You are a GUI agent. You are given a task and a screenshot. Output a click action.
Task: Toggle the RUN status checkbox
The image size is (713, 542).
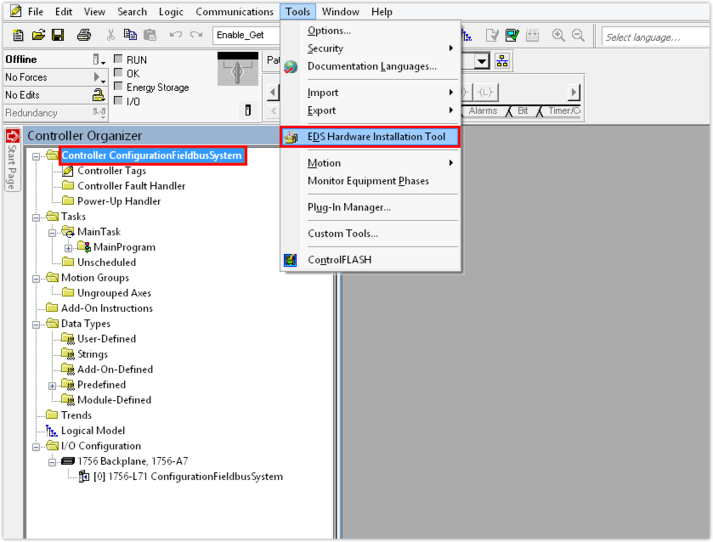(118, 60)
